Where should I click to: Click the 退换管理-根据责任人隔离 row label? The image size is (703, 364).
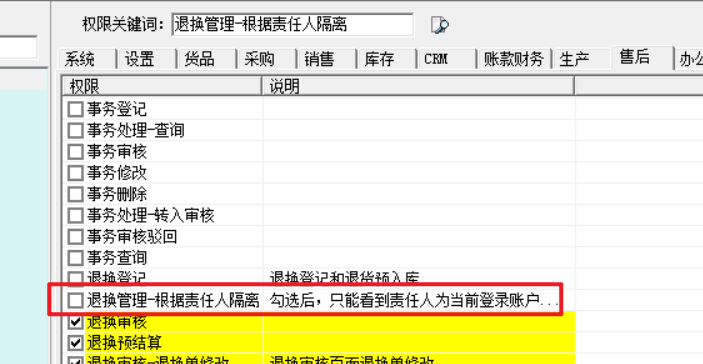tap(173, 300)
